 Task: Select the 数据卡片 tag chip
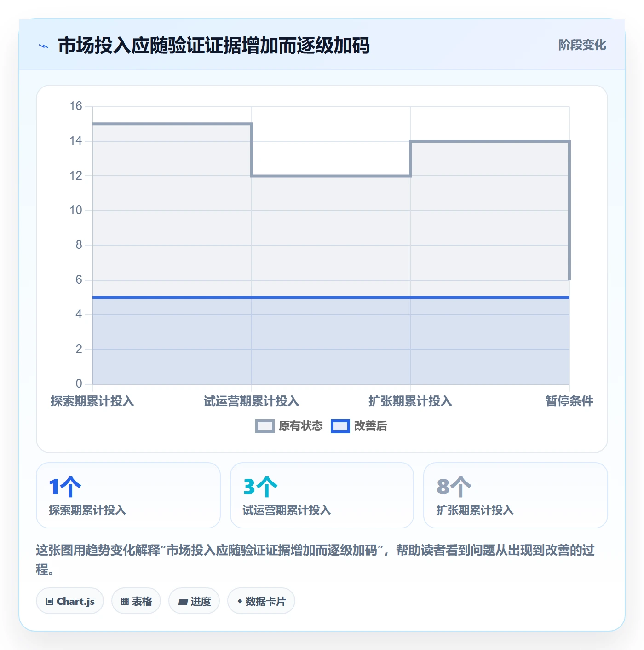click(x=261, y=601)
